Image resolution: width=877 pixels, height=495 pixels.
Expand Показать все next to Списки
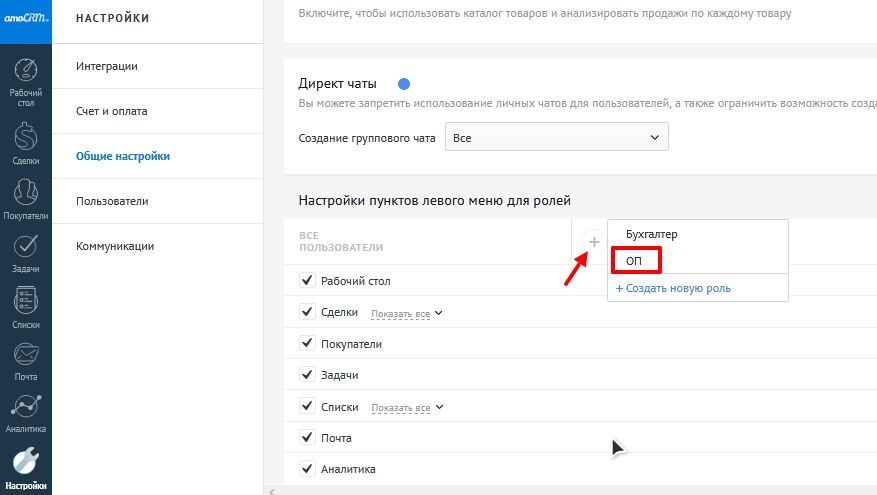pos(406,408)
